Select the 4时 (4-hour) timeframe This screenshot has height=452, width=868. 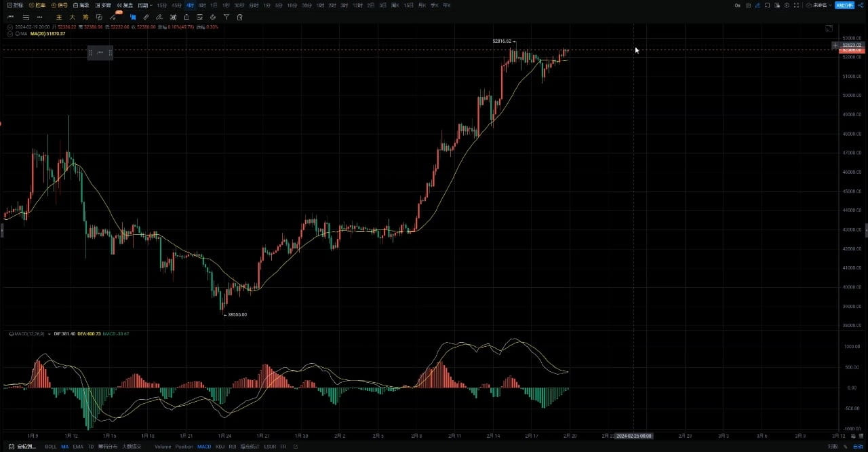(x=190, y=5)
